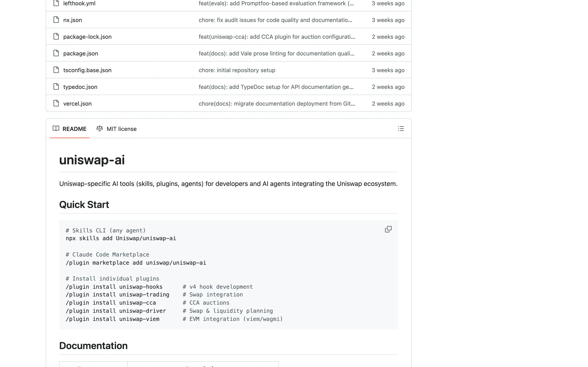Open the README outline list icon

pyautogui.click(x=401, y=129)
